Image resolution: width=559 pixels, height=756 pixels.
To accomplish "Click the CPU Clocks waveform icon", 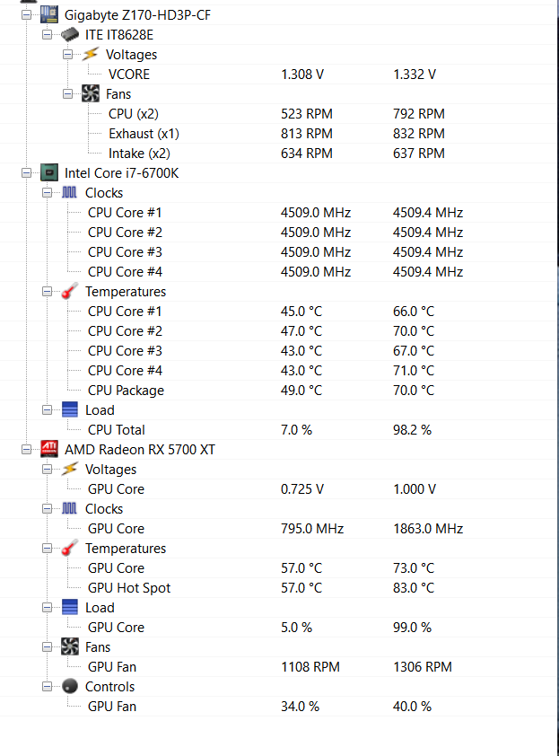I will point(70,192).
